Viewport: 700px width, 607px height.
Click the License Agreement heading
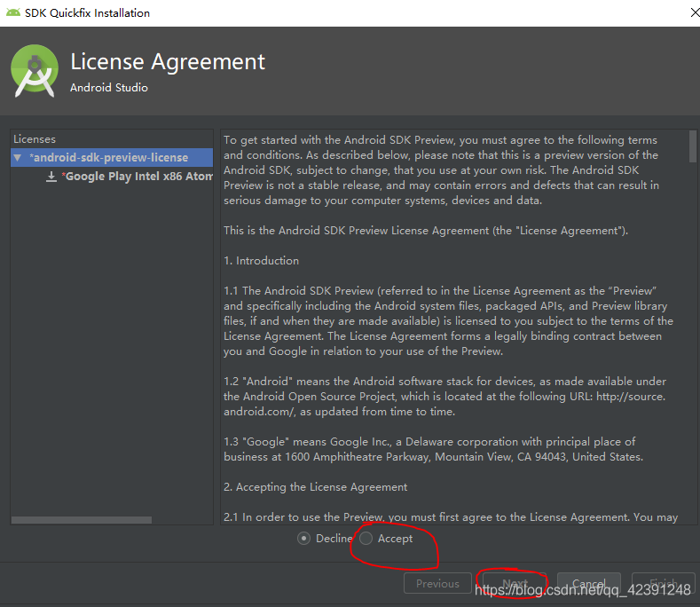168,61
